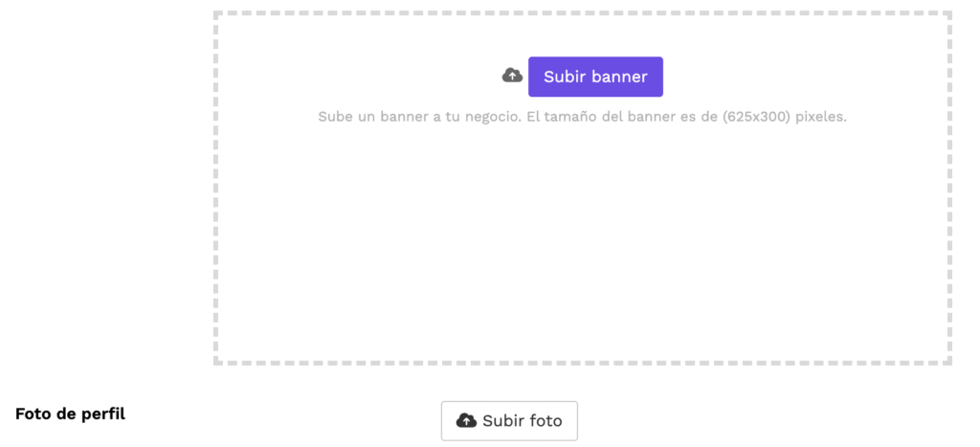Click the banner size helper text
Image resolution: width=980 pixels, height=447 pixels.
582,117
